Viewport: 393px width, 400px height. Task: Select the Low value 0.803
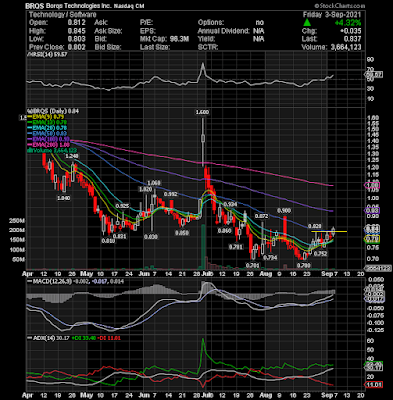(x=76, y=39)
